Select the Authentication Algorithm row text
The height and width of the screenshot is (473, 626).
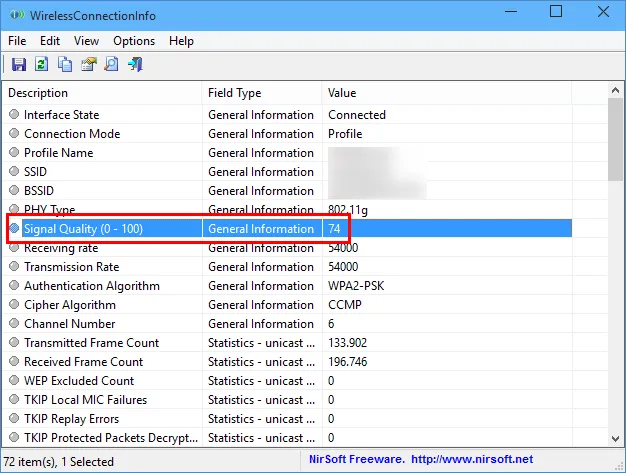pos(92,286)
